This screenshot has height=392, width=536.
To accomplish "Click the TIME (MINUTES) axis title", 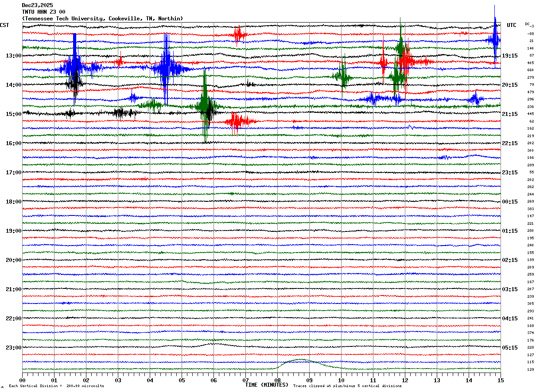I will (x=267, y=385).
